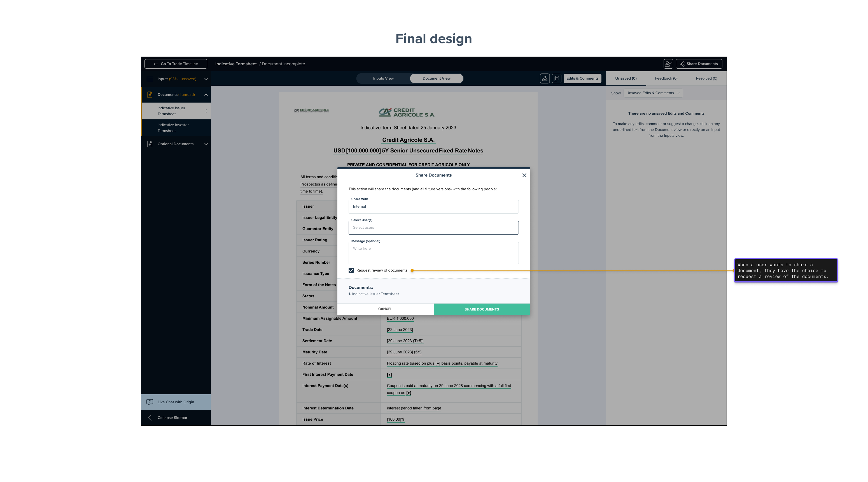Viewport: 868px width, 482px height.
Task: Click the Inputs list icon in sidebar
Action: click(x=150, y=79)
